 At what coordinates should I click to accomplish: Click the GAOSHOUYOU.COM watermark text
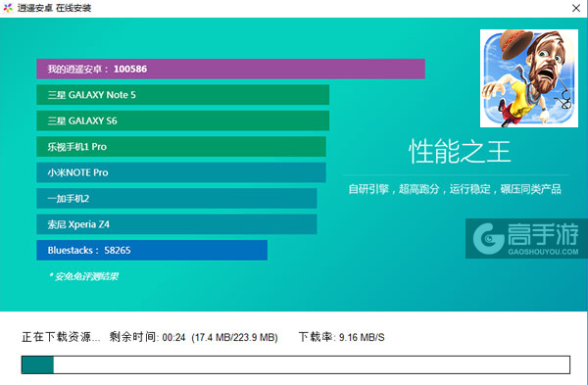[543, 252]
